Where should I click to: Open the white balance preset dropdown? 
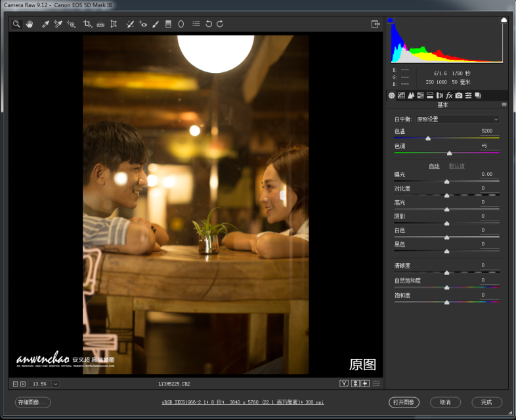point(458,119)
